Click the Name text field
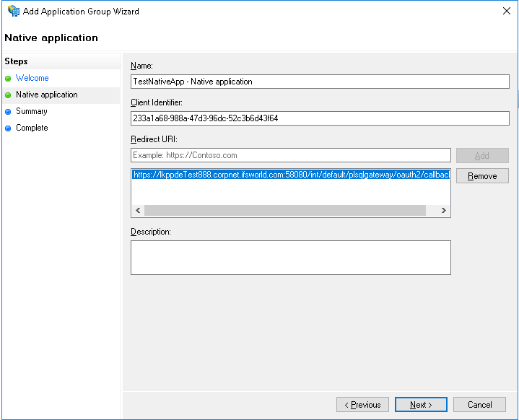Screen dimensions: 519x420 click(320, 82)
